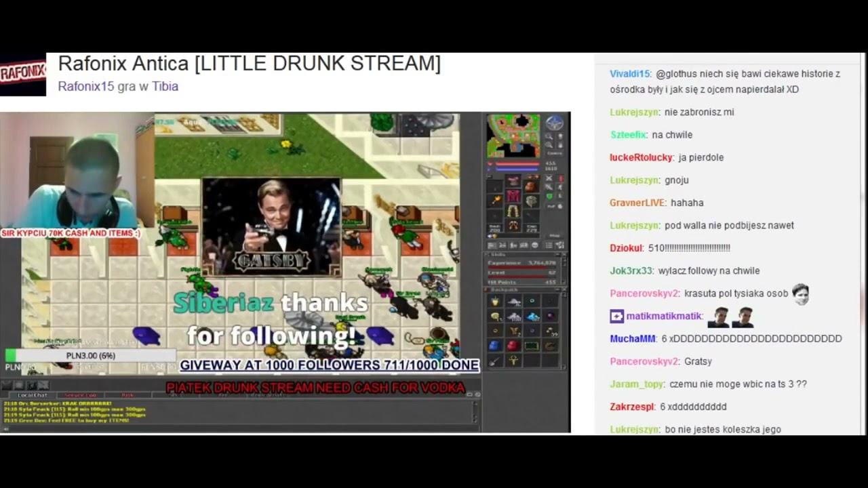Switch to the Server Log tab

point(81,394)
